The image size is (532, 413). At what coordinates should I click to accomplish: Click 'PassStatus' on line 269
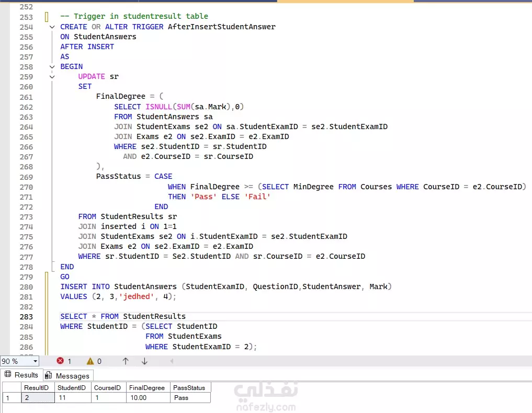118,176
